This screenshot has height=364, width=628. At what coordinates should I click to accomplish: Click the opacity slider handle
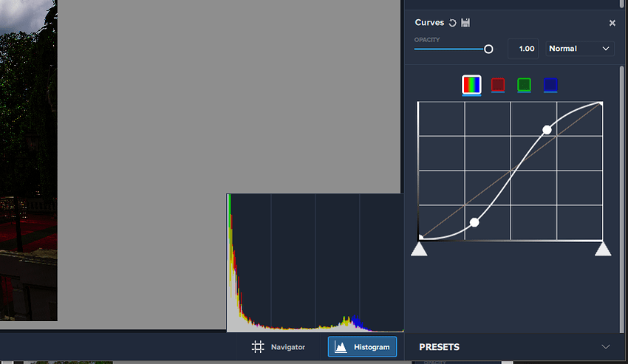pyautogui.click(x=488, y=49)
